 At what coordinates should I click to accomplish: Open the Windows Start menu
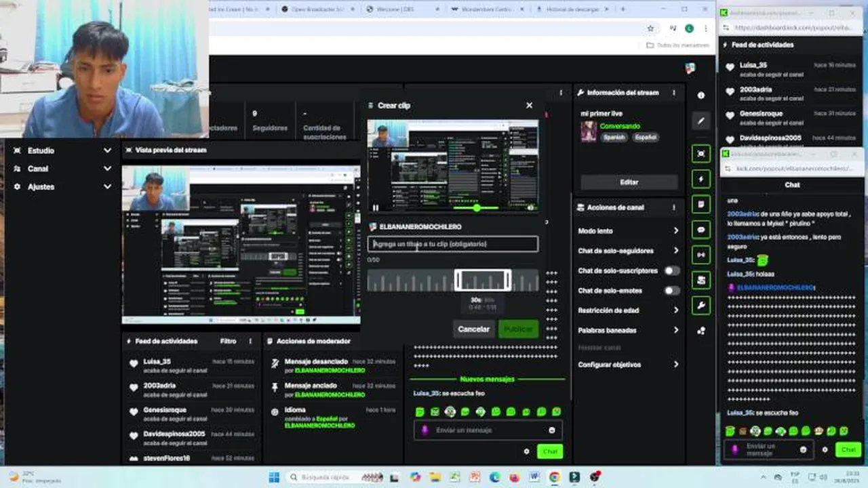pos(274,477)
